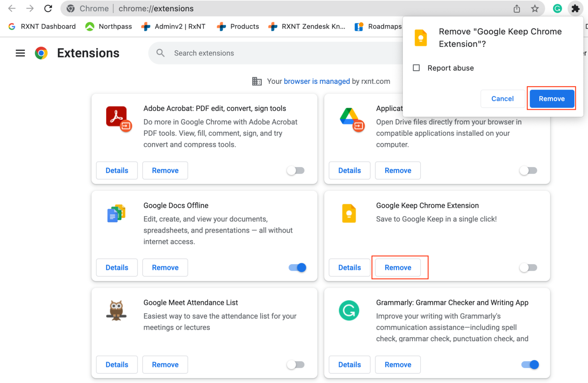Viewport: 588px width, 383px height.
Task: Open Details for Google Meet Attendance List
Action: point(117,365)
